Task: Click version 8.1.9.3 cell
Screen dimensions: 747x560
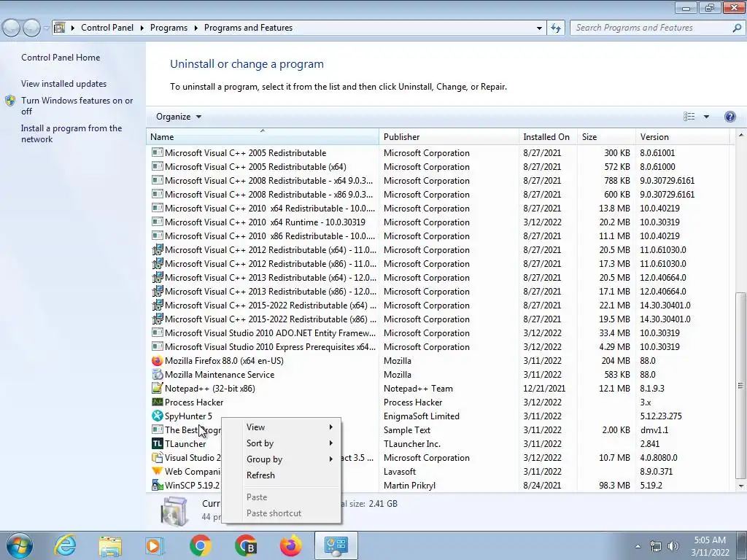Action: coord(652,389)
